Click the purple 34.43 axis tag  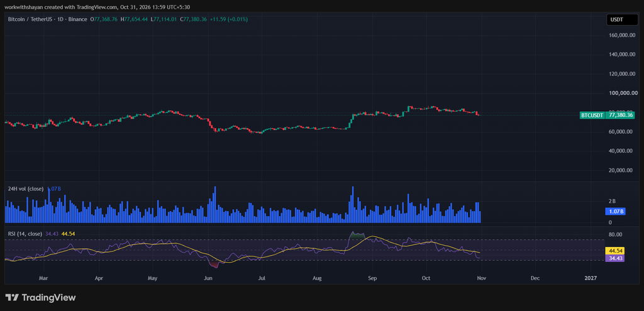coord(615,258)
